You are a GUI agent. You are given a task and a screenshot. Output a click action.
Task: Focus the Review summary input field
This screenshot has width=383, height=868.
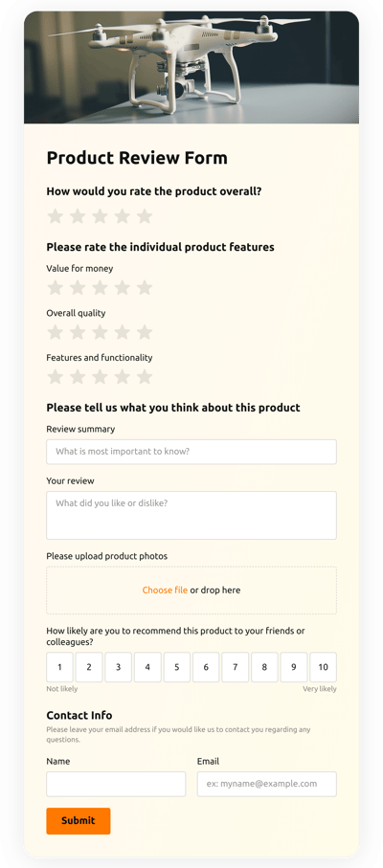(191, 452)
